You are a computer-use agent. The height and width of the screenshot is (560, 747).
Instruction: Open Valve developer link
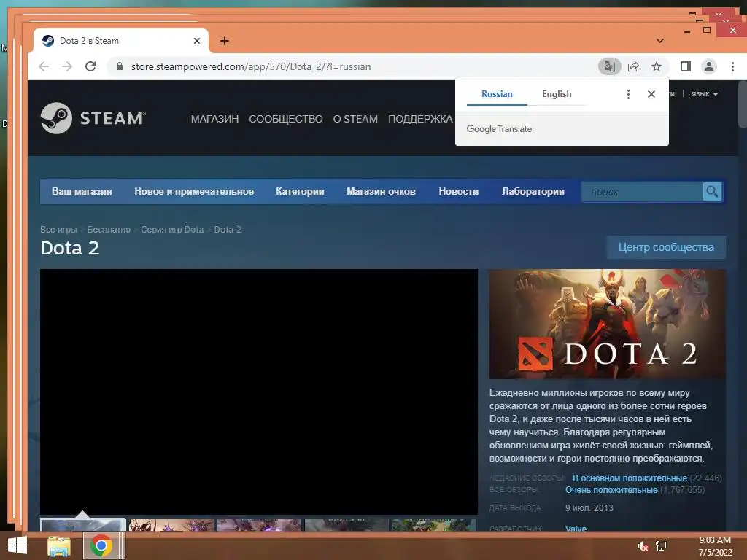(576, 528)
